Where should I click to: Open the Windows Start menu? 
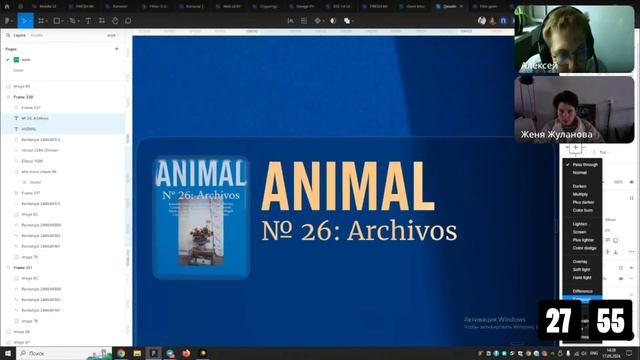tap(7, 353)
